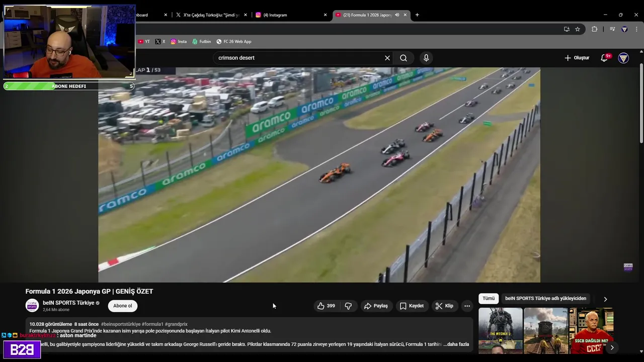Open the YT bookmark
Image resolution: width=644 pixels, height=362 pixels.
point(144,42)
